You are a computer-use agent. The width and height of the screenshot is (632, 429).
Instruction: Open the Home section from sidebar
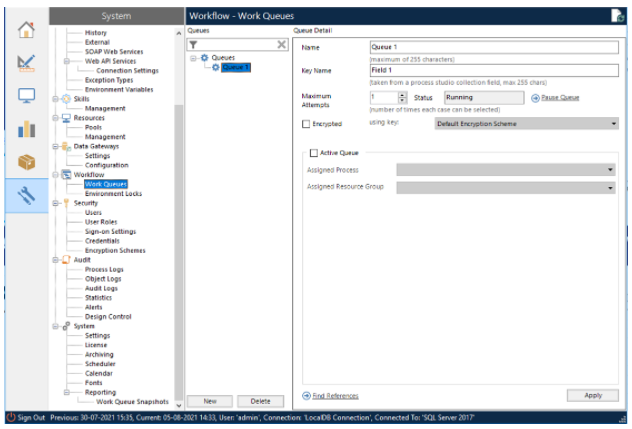point(26,30)
